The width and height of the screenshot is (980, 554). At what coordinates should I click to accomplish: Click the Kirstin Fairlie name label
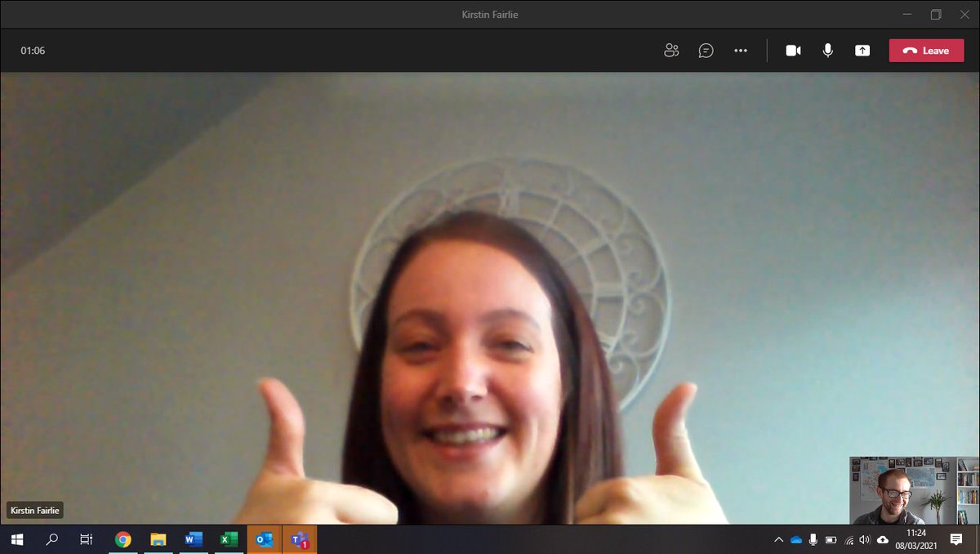35,510
